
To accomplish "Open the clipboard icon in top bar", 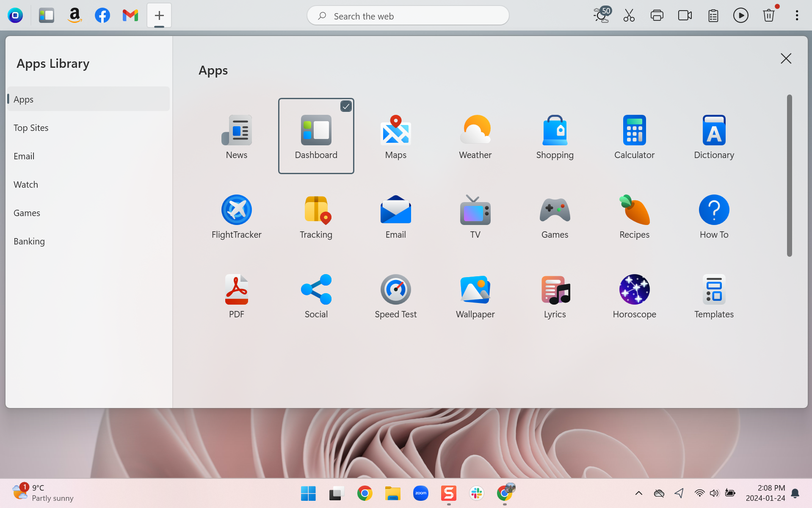I will click(x=713, y=16).
